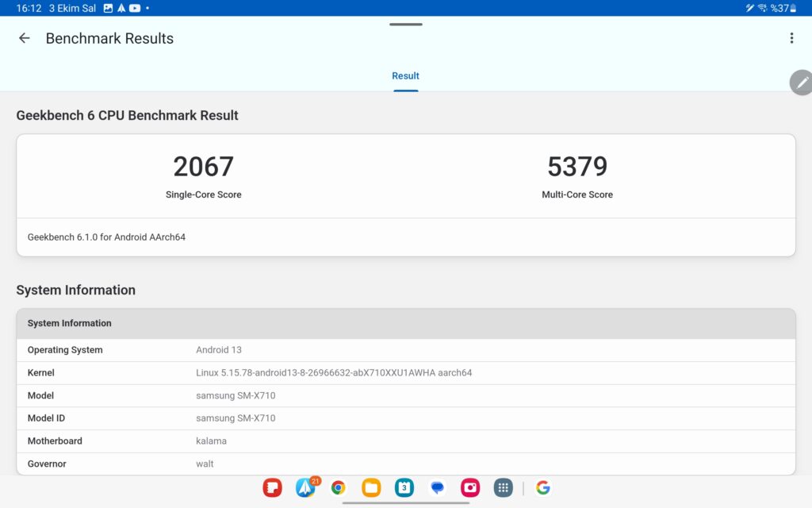
Task: Tap the battery %37 indicator
Action: [x=783, y=8]
